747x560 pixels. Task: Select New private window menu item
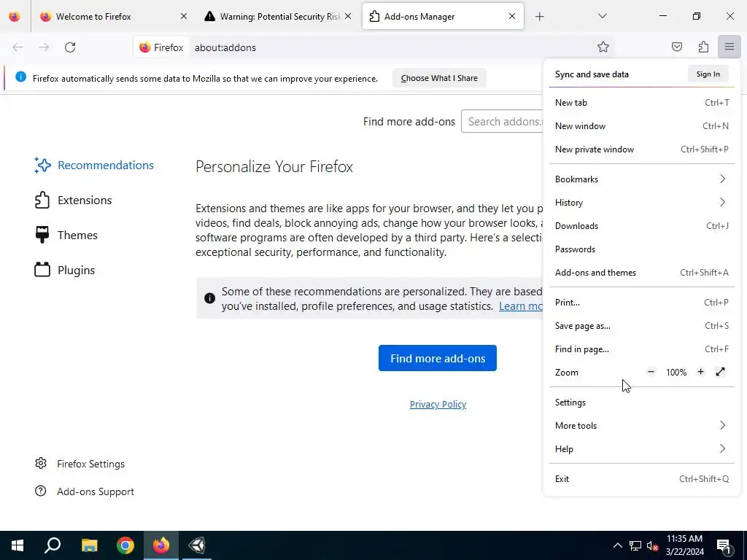tap(642, 149)
